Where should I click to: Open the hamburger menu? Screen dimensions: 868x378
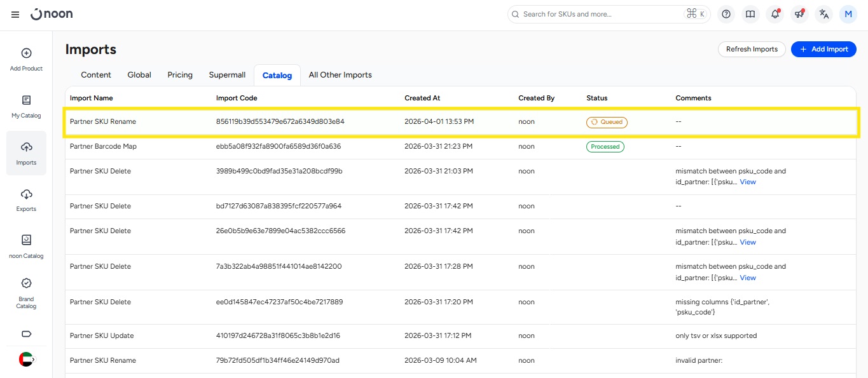coord(15,15)
